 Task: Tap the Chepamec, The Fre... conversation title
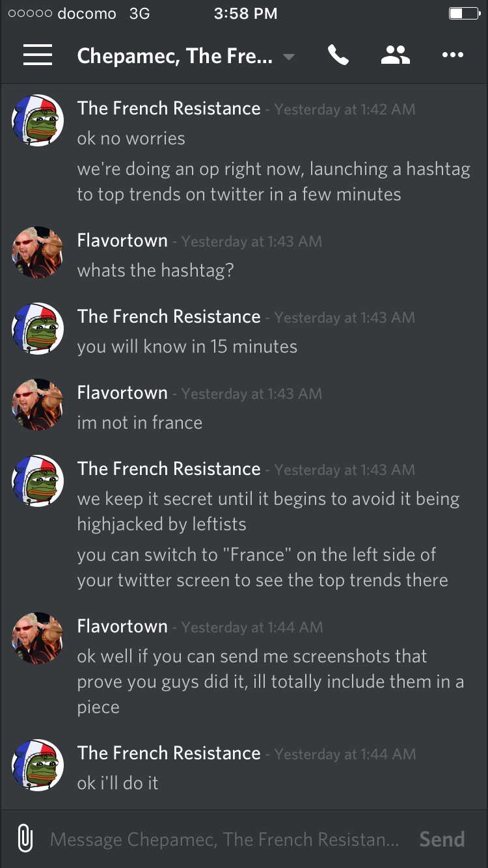click(174, 56)
